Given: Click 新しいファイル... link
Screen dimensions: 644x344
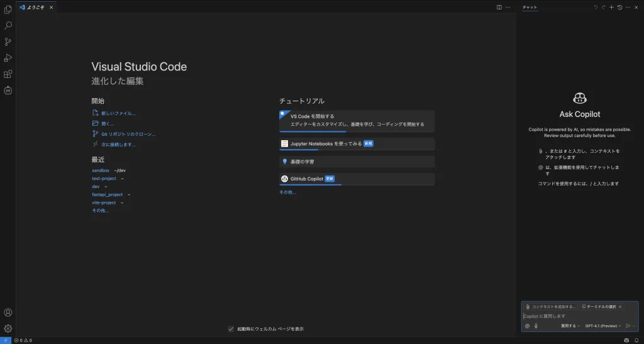Looking at the screenshot, I should pos(118,113).
